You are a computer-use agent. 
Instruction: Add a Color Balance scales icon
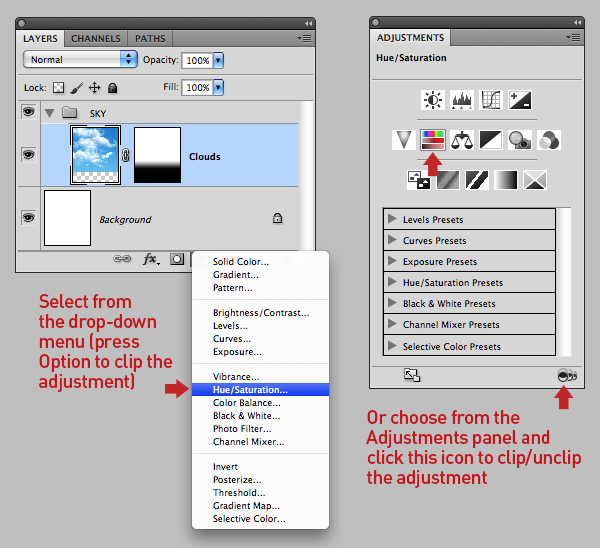(x=462, y=140)
